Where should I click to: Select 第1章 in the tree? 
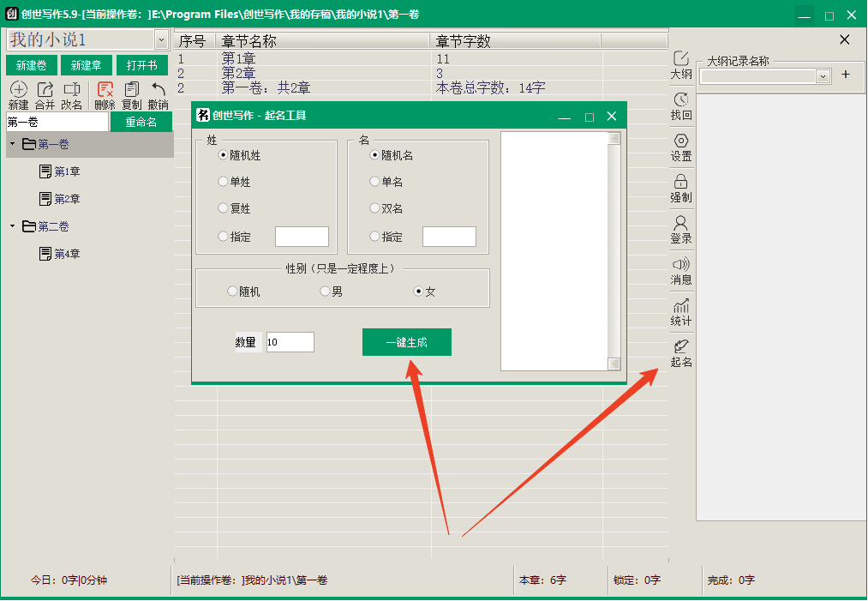pos(67,172)
